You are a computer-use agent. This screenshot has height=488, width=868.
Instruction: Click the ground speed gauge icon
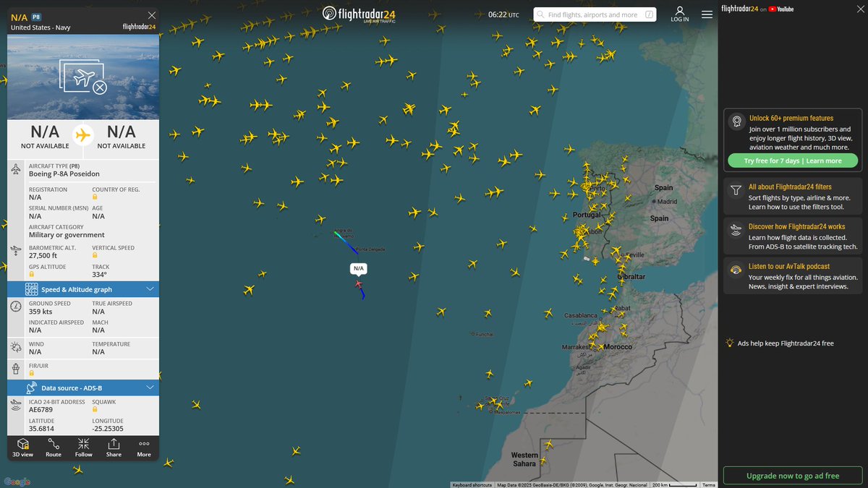pyautogui.click(x=16, y=307)
